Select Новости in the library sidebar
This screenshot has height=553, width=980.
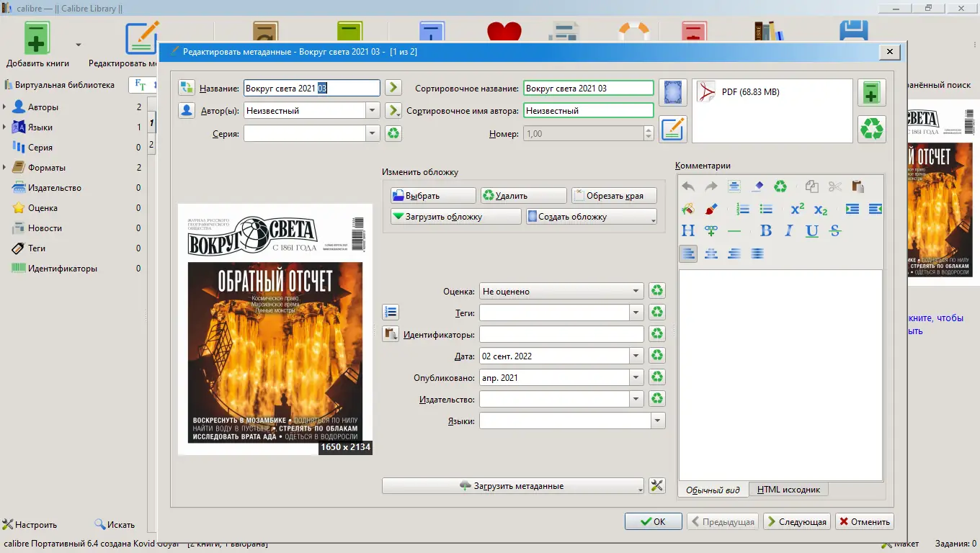coord(45,228)
